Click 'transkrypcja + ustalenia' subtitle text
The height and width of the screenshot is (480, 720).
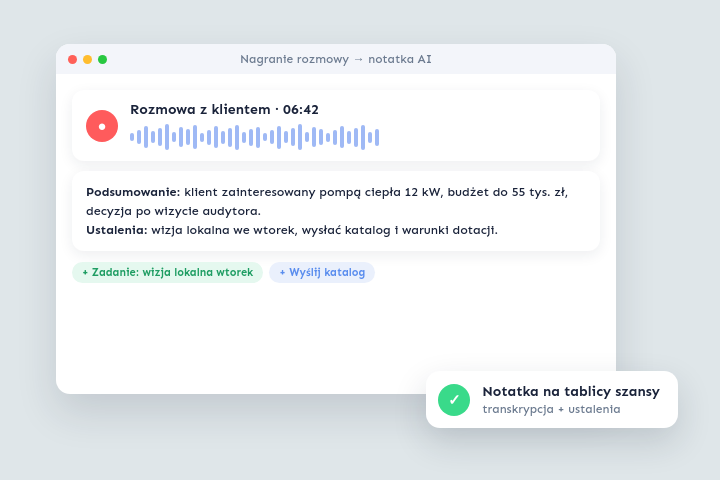pyautogui.click(x=551, y=409)
